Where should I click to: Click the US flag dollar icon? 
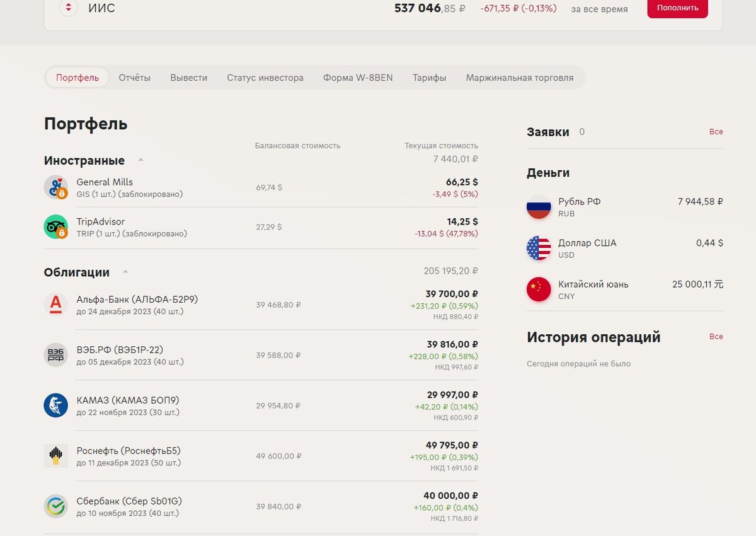tap(539, 248)
